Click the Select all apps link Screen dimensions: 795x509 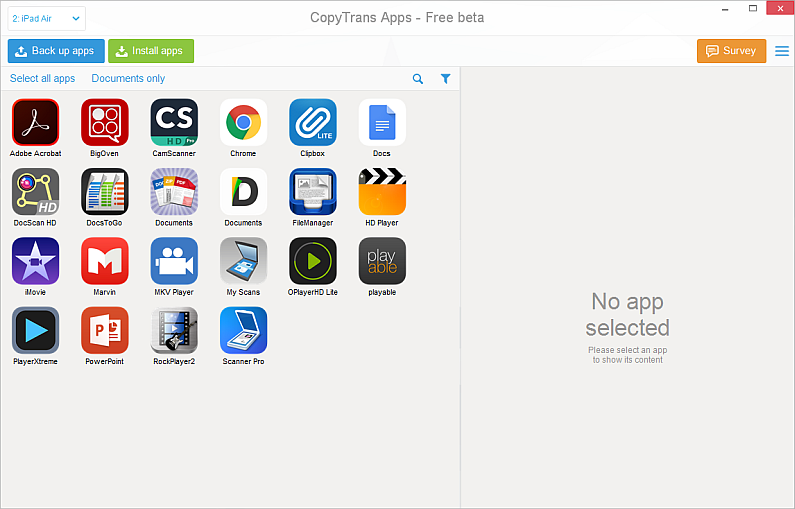pyautogui.click(x=43, y=79)
